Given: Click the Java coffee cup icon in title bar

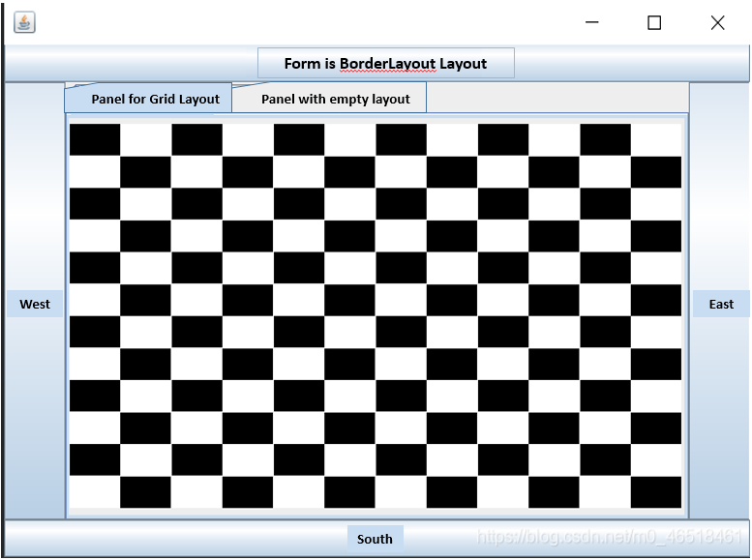Looking at the screenshot, I should (x=24, y=22).
